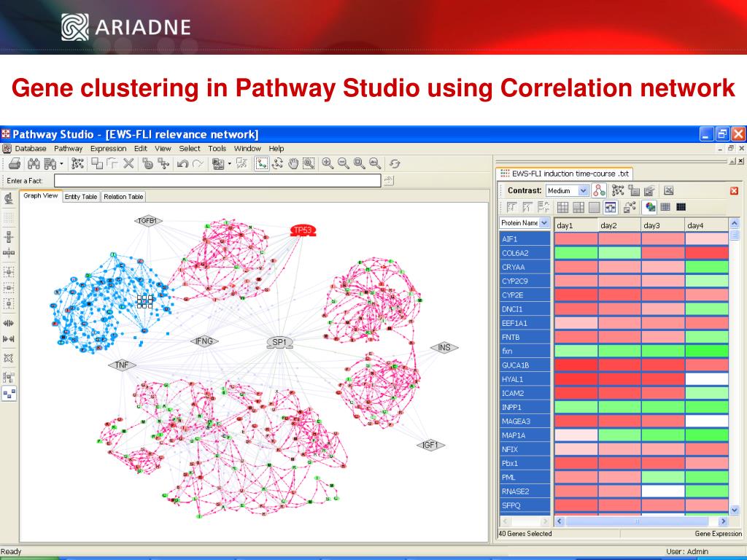Click the binoculars search icon

coord(34,164)
